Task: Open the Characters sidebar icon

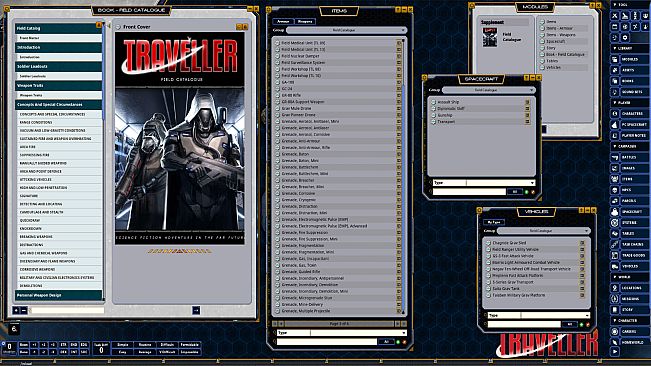Action: [615, 113]
